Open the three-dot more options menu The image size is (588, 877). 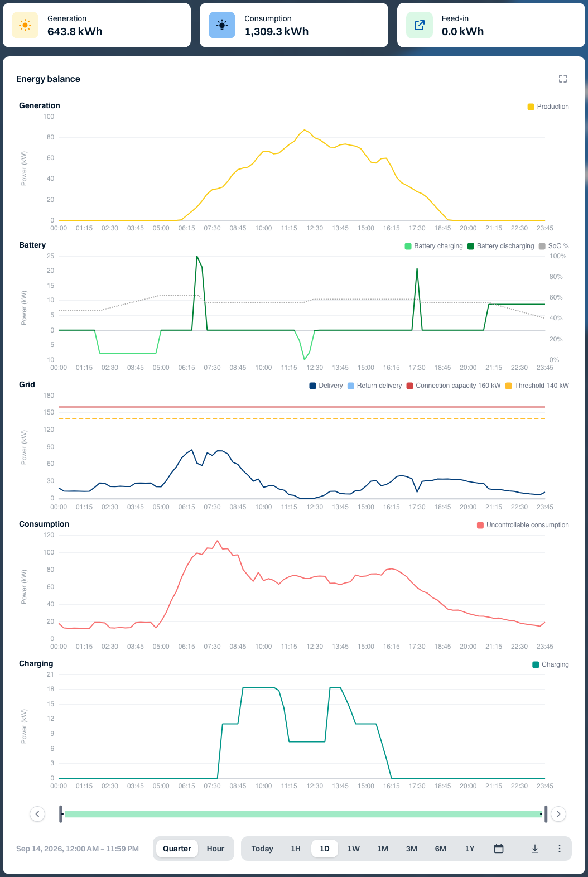[560, 849]
